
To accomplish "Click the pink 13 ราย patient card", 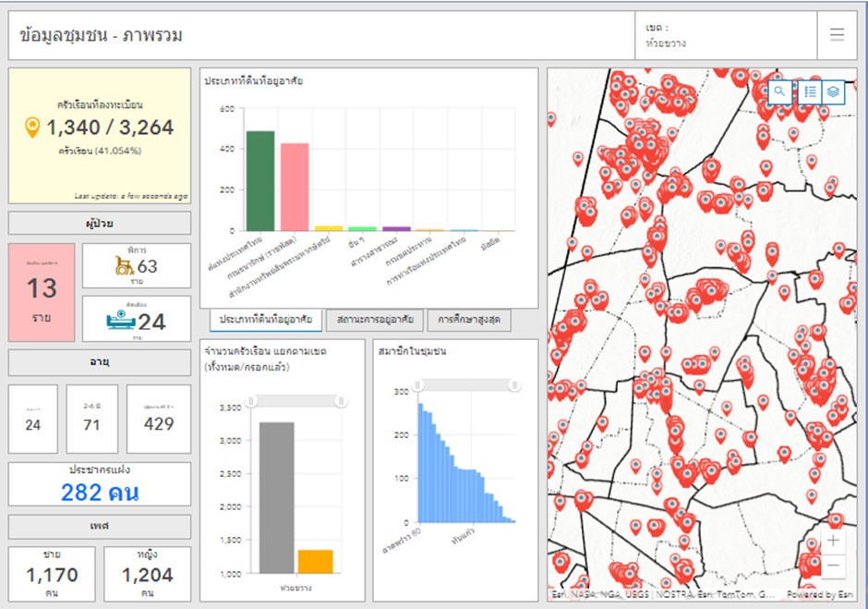I will [x=42, y=293].
